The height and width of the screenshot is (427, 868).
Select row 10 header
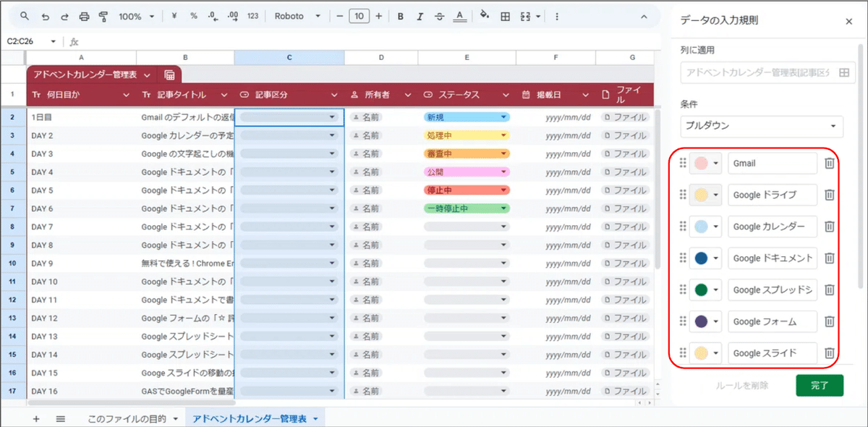(x=13, y=263)
